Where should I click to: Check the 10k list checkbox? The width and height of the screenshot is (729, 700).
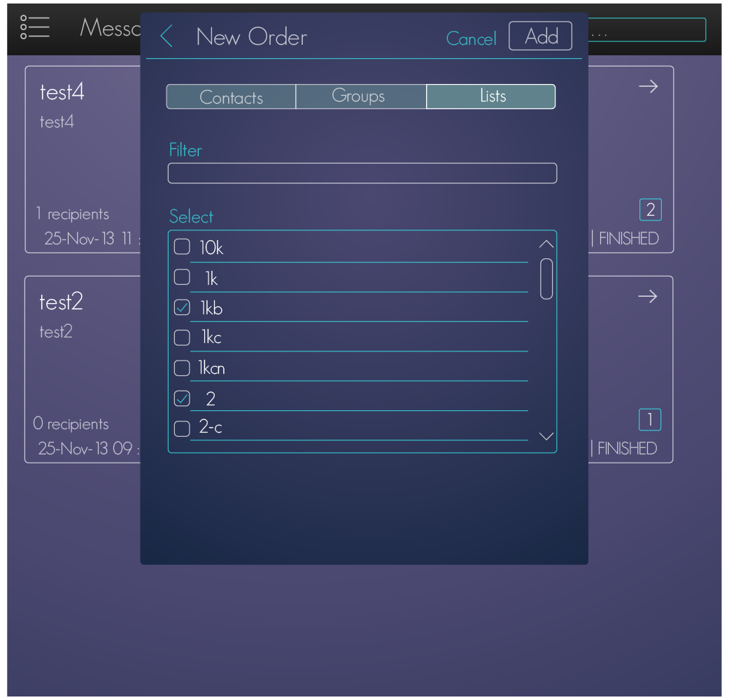pos(182,246)
